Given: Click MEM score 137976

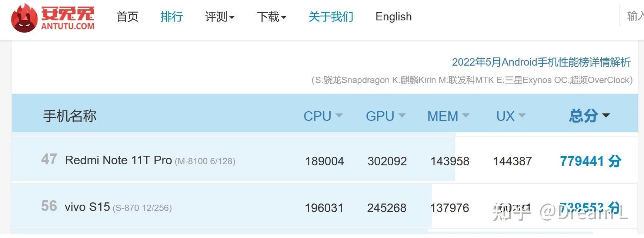Looking at the screenshot, I should point(449,208).
